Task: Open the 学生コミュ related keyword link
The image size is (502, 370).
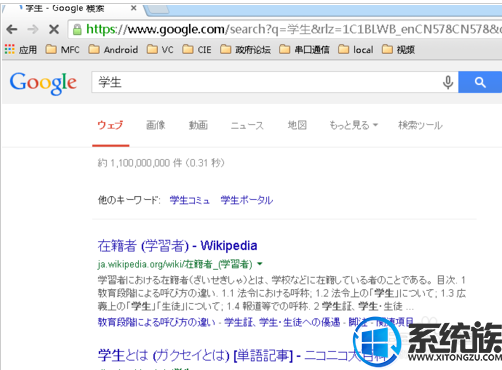Action: coord(190,200)
